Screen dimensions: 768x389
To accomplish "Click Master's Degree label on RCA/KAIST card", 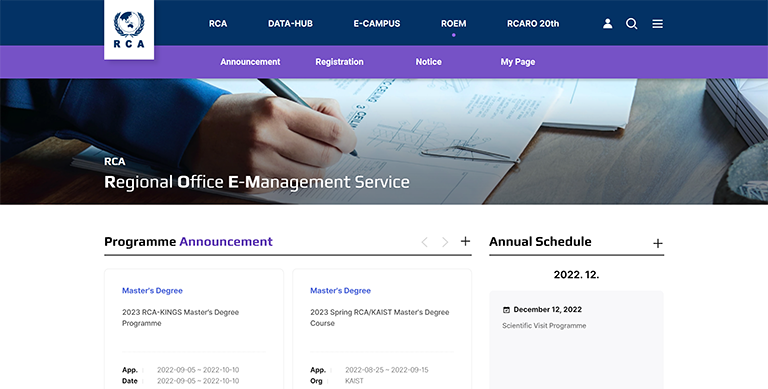I will [340, 291].
